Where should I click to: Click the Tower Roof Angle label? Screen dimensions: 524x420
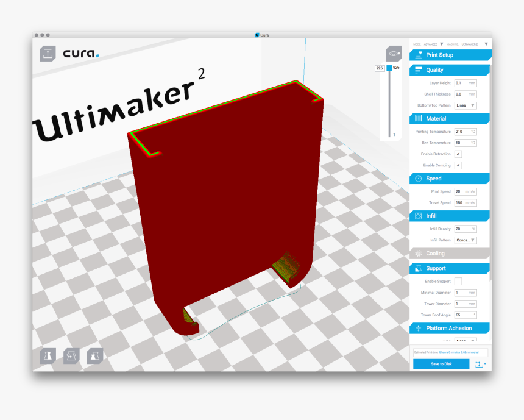pos(436,315)
